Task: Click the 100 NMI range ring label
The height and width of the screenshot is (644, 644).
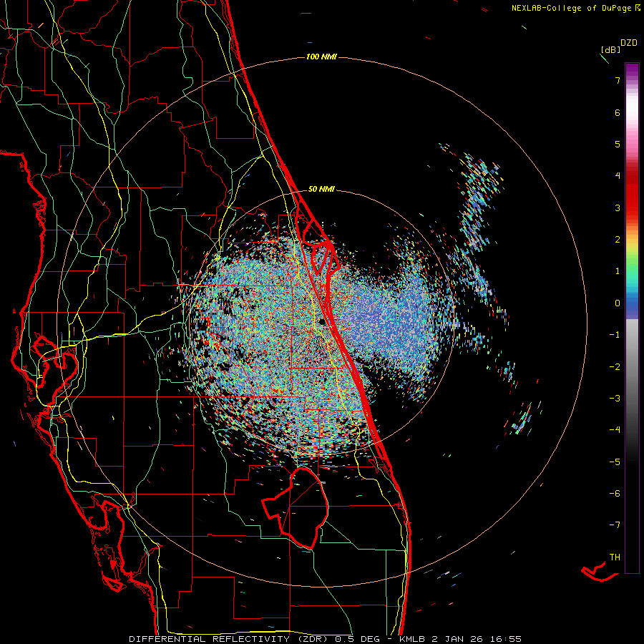Action: pos(321,57)
